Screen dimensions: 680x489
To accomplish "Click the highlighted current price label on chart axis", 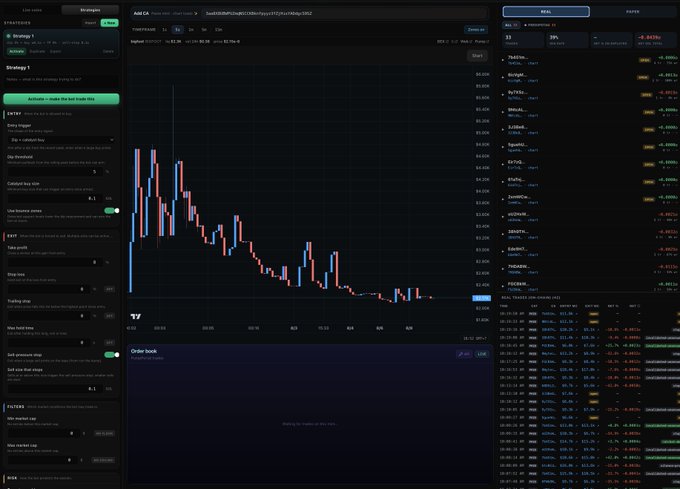I will (x=481, y=298).
